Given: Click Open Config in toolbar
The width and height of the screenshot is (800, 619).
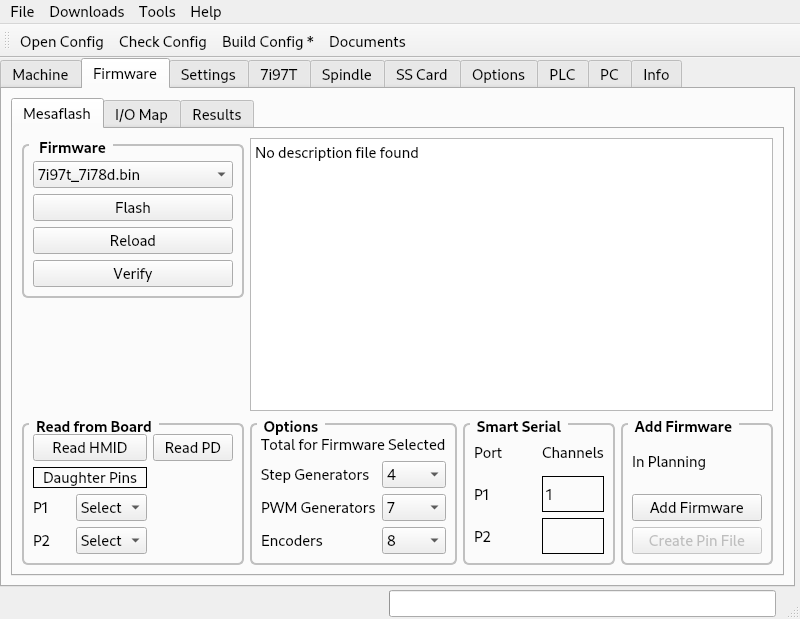Looking at the screenshot, I should click(x=62, y=42).
